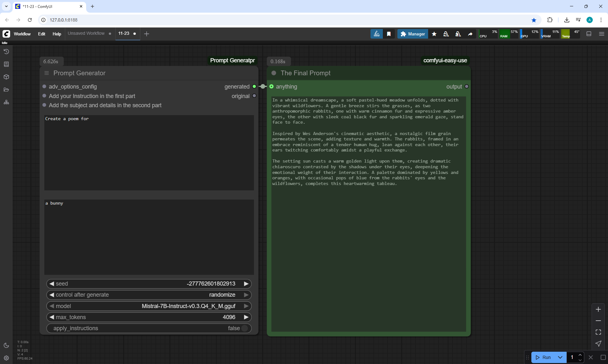Open settings gear icon in sidebar
The width and height of the screenshot is (608, 364).
coord(6,358)
